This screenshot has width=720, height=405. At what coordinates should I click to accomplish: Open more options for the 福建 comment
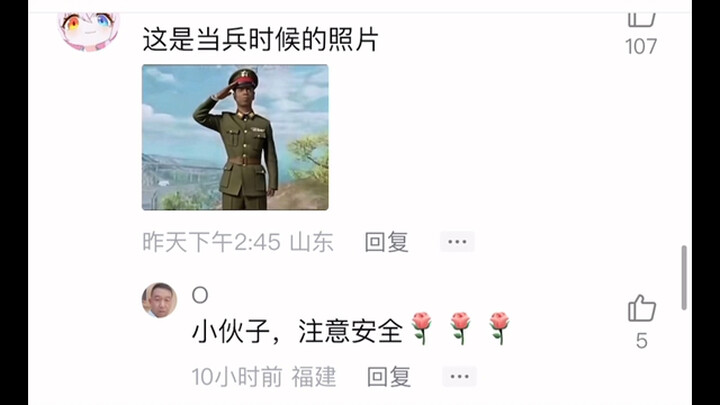point(459,377)
